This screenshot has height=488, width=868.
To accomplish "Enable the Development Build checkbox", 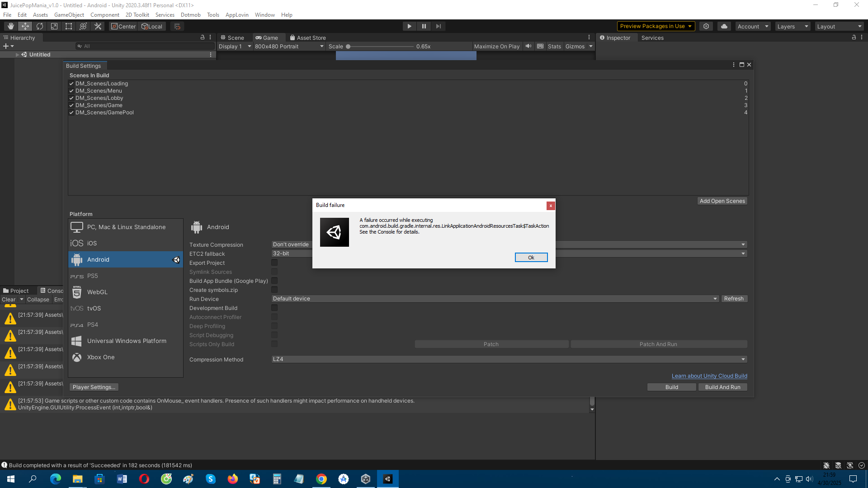I will (x=274, y=308).
